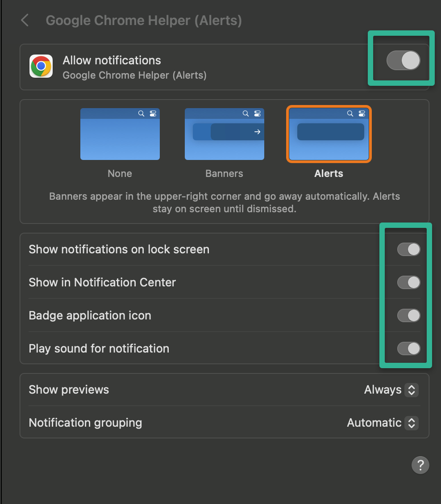Turn off Badge application icon switch
Image resolution: width=441 pixels, height=504 pixels.
coord(408,315)
